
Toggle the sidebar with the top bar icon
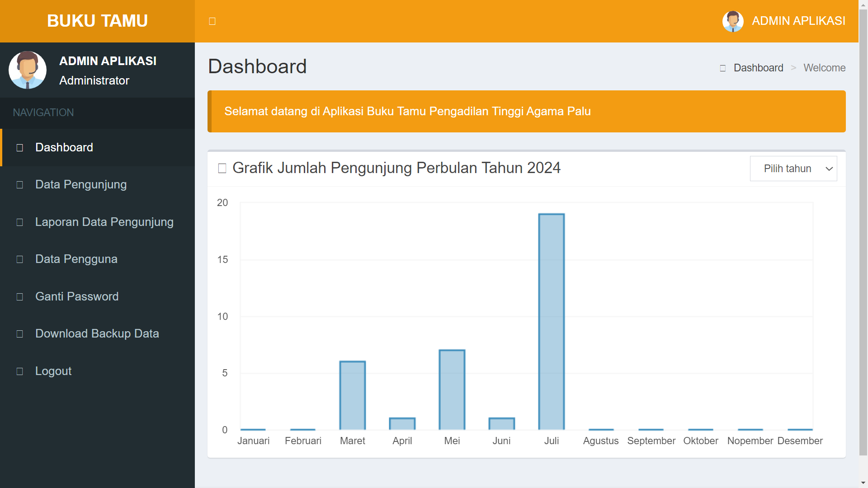click(x=212, y=21)
